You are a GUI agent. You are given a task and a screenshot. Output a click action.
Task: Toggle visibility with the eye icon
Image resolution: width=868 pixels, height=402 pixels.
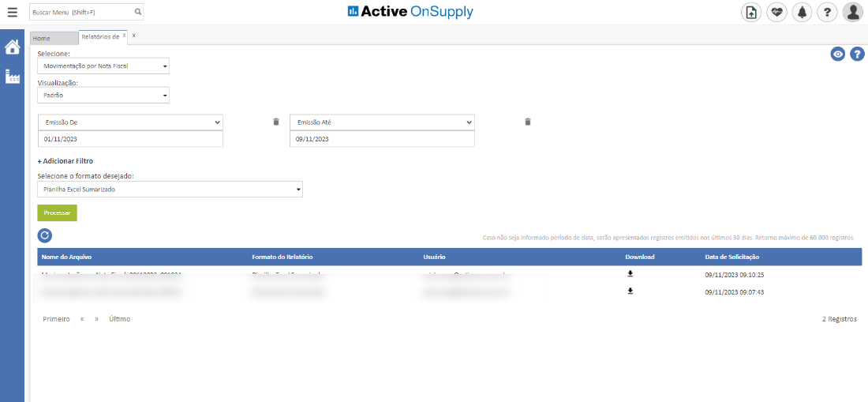(838, 54)
